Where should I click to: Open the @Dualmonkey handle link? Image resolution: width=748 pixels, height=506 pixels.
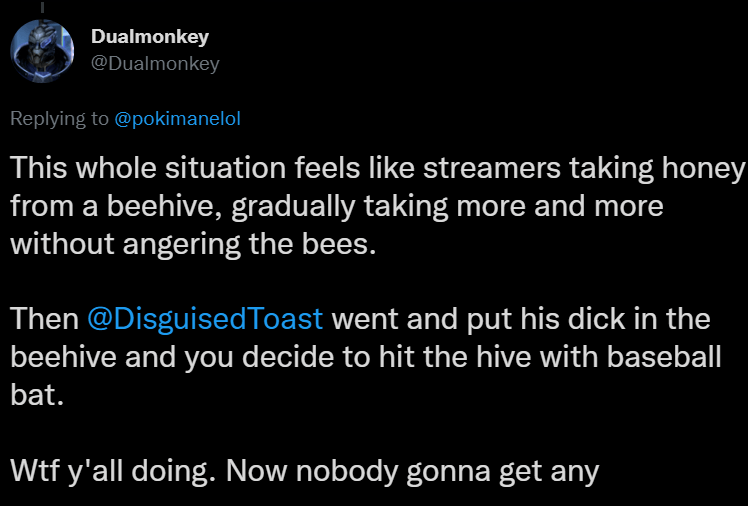pyautogui.click(x=155, y=64)
